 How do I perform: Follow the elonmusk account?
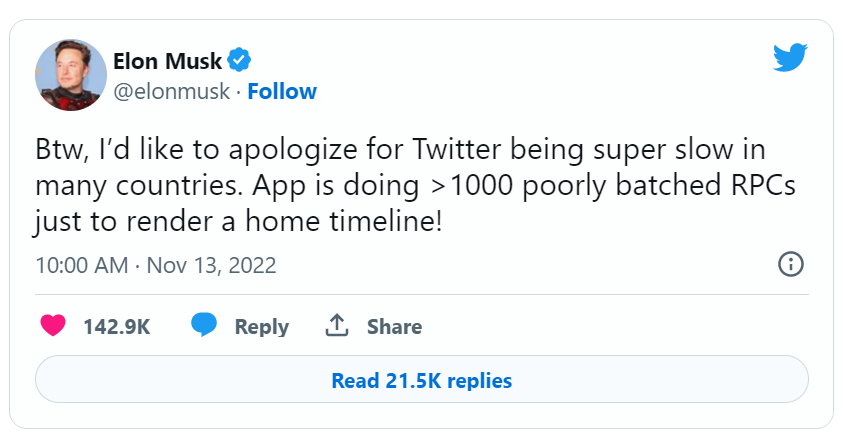(x=282, y=92)
